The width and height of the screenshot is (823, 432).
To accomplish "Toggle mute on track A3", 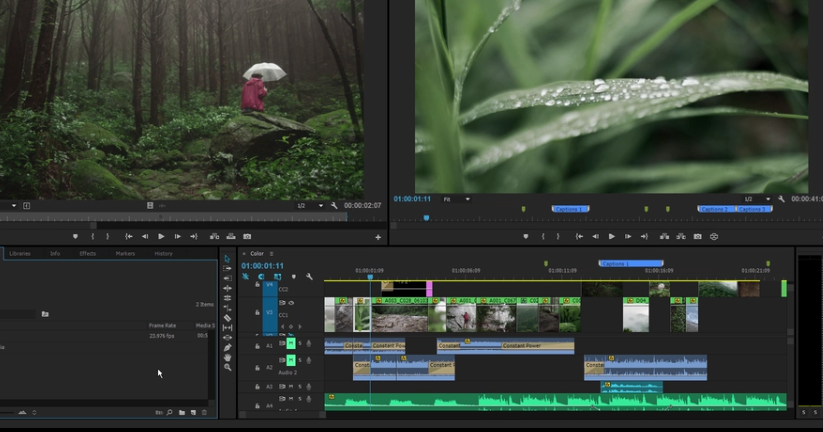I will pyautogui.click(x=291, y=387).
